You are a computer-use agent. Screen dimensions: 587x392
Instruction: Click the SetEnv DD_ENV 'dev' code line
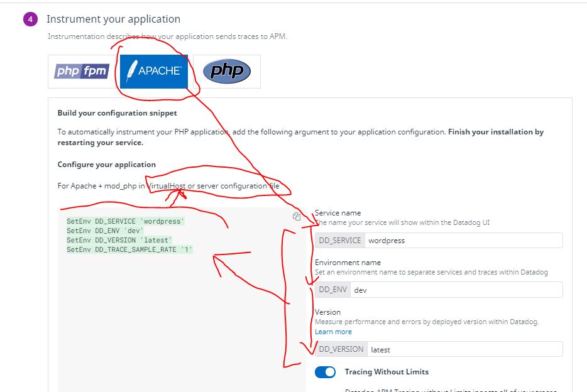tap(105, 231)
